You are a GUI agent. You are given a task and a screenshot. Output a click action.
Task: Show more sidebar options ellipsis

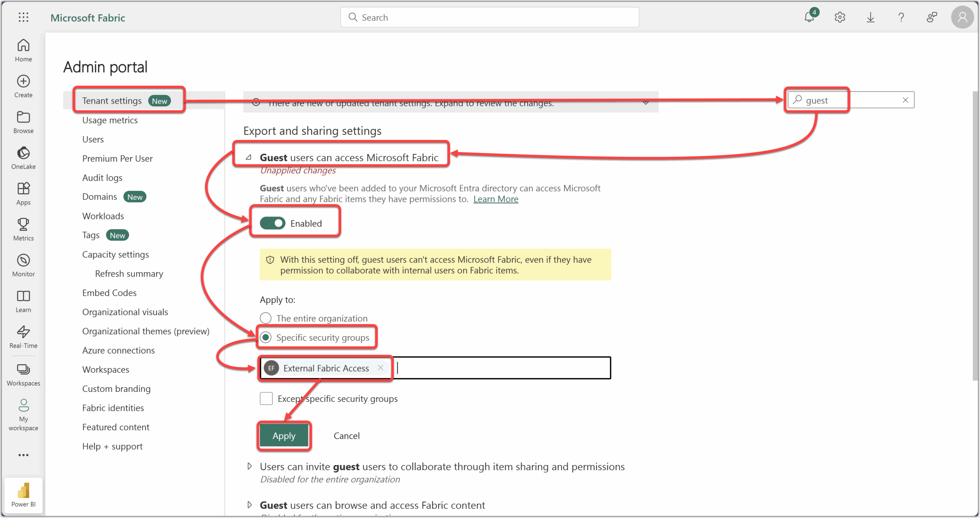point(23,455)
